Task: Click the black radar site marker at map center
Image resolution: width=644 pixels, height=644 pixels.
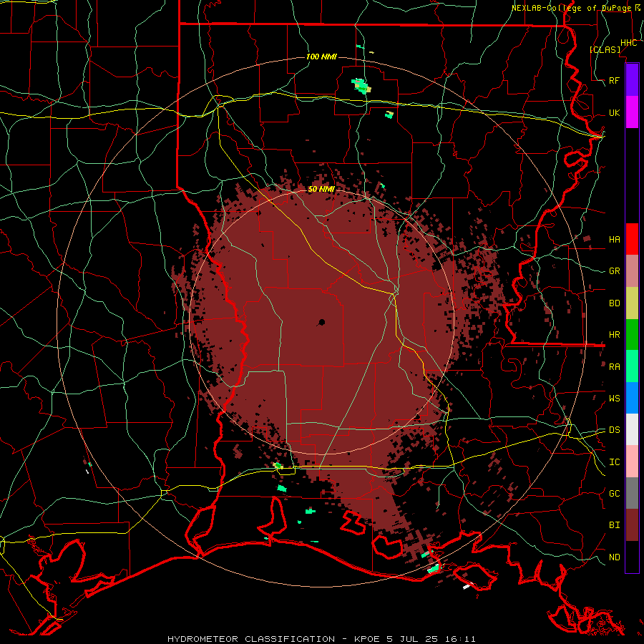Action: click(321, 323)
